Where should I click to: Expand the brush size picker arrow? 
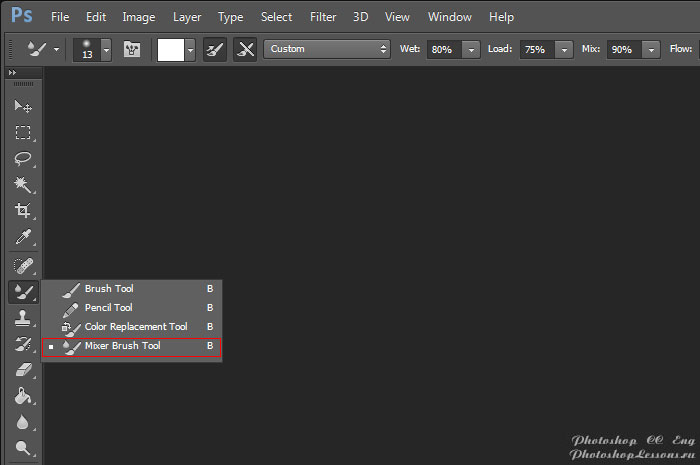click(106, 50)
